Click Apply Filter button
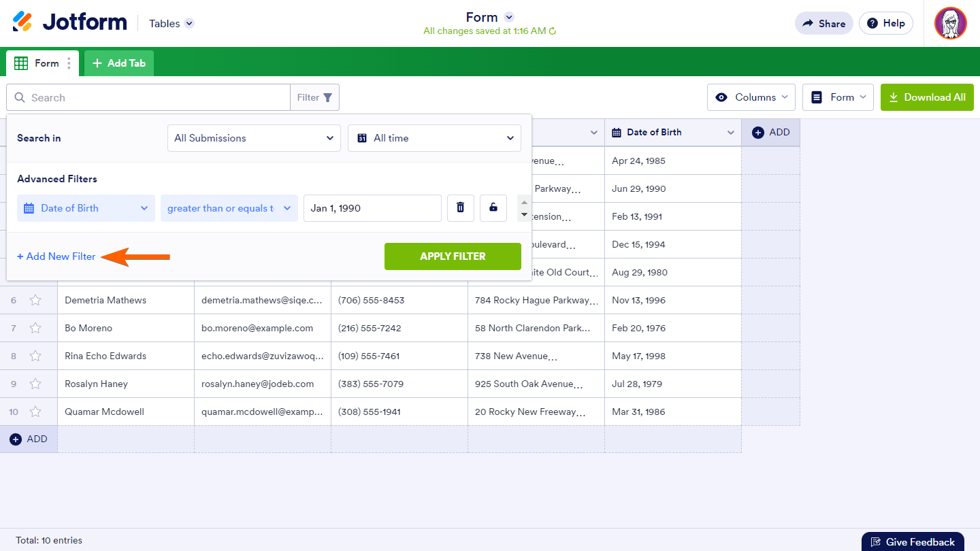980x551 pixels. pos(453,256)
